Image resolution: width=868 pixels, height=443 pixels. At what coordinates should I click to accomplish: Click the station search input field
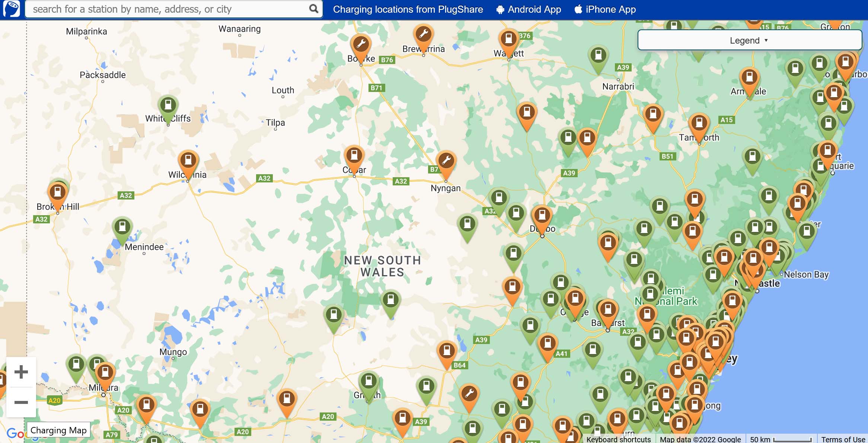pyautogui.click(x=167, y=9)
